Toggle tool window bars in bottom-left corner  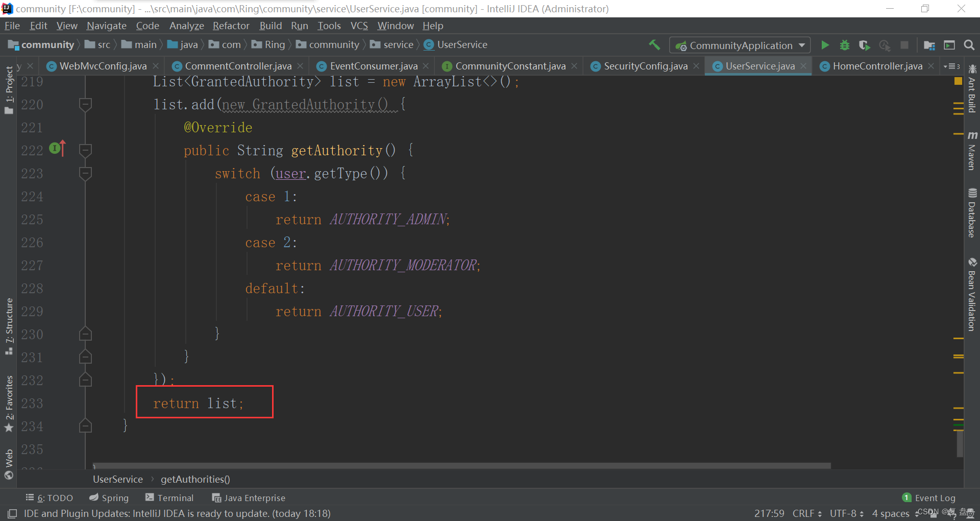pos(12,513)
